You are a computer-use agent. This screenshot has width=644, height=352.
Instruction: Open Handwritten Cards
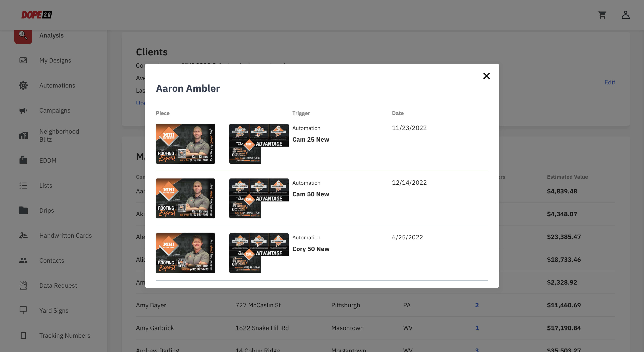tap(65, 235)
